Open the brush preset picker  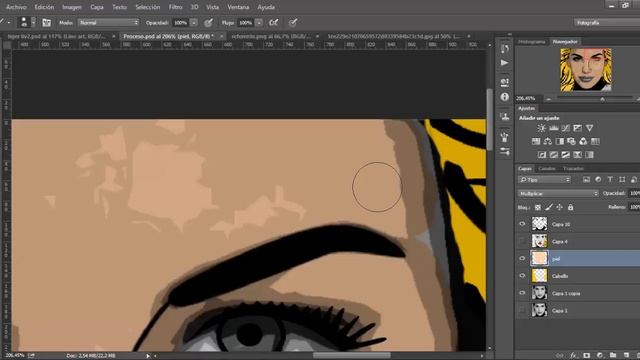pos(28,22)
